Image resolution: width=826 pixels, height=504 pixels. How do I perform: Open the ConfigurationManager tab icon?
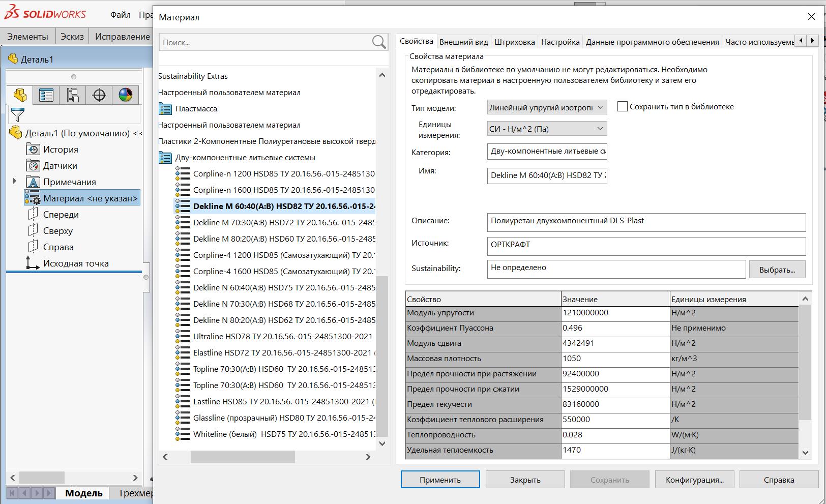73,95
